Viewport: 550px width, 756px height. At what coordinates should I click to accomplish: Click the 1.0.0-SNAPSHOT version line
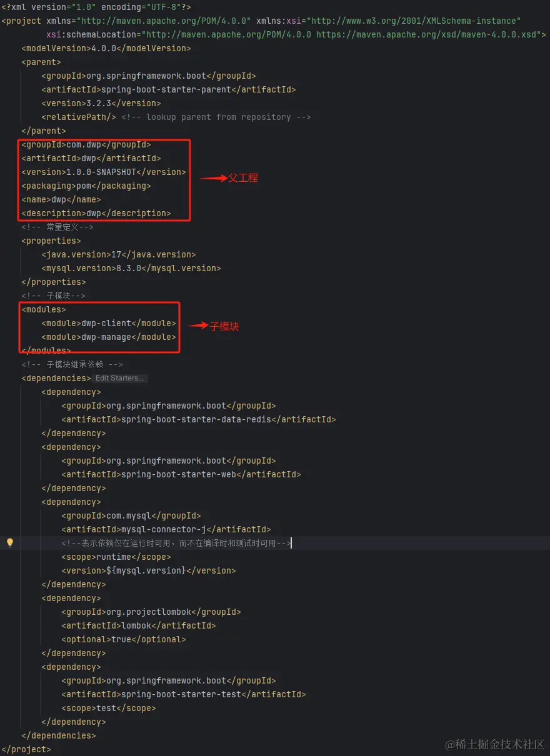(x=104, y=172)
